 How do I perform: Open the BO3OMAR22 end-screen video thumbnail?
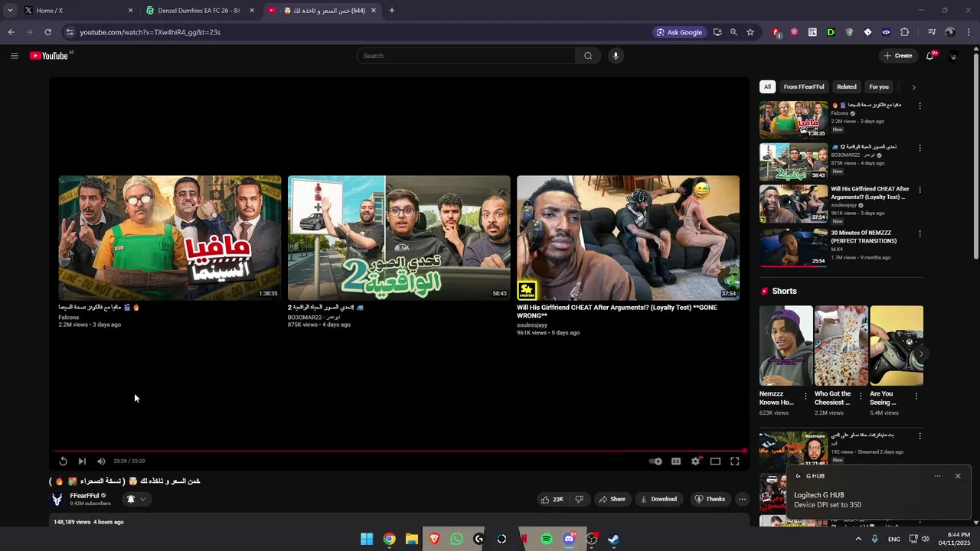[x=399, y=238]
